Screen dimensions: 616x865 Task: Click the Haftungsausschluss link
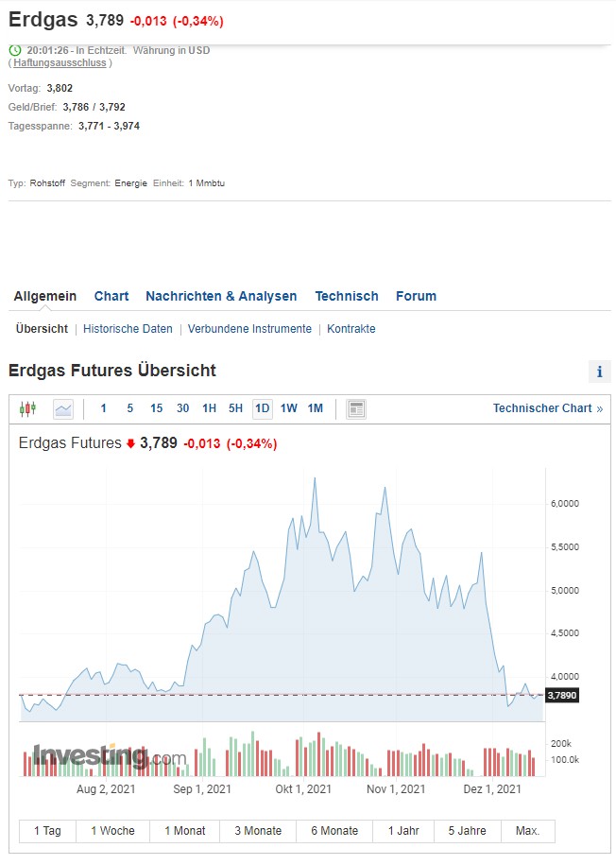pyautogui.click(x=60, y=63)
